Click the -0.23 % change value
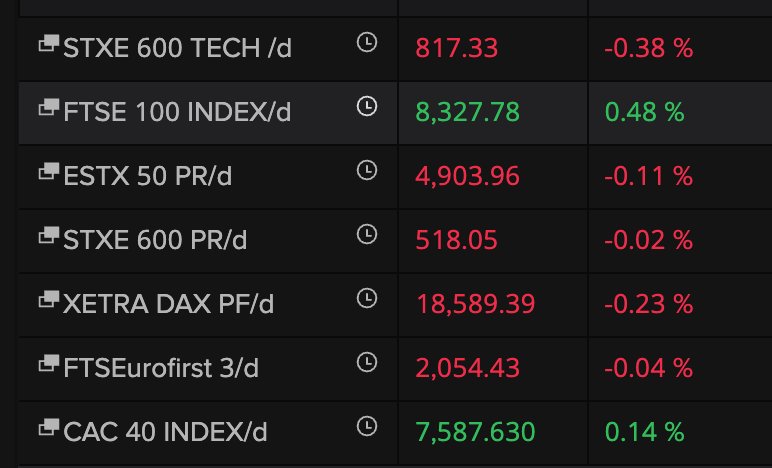Image resolution: width=772 pixels, height=468 pixels. tap(648, 304)
